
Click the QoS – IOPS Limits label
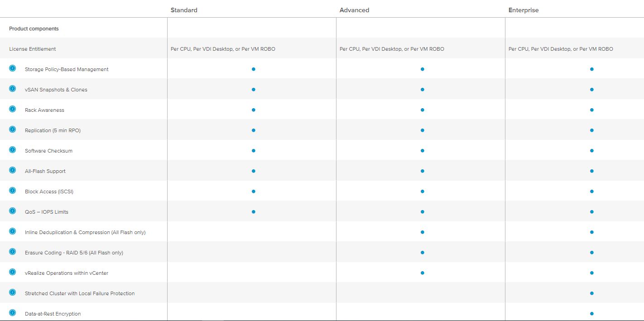click(x=47, y=212)
